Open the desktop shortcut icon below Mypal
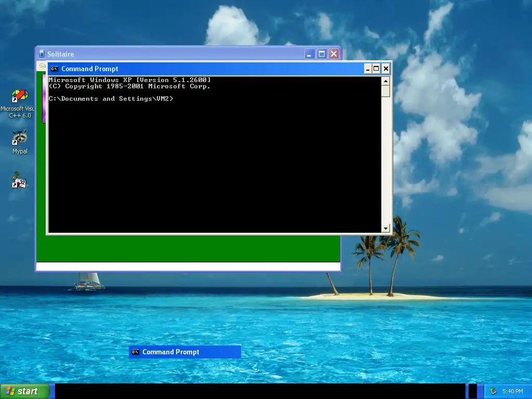This screenshot has height=399, width=532. tap(19, 180)
